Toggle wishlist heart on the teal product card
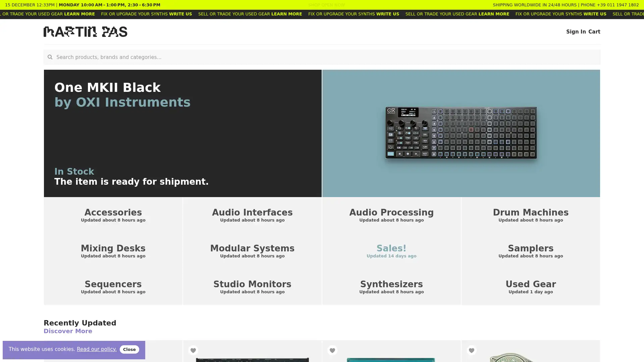 pyautogui.click(x=332, y=351)
